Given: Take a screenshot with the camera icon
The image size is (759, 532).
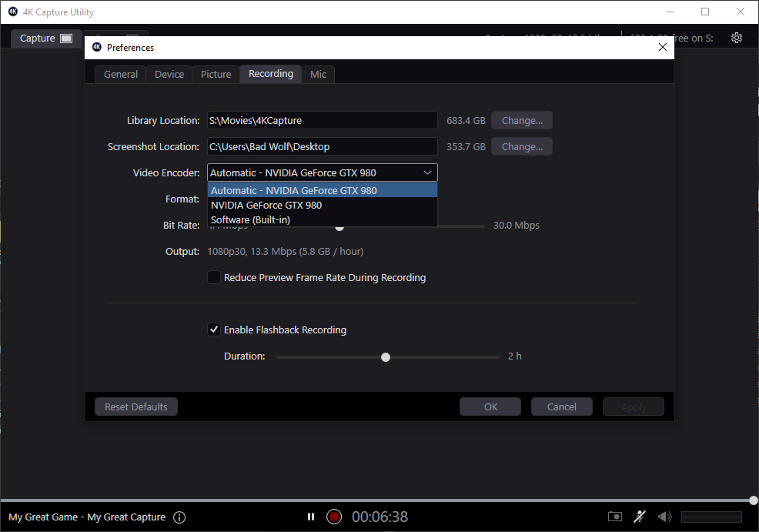Looking at the screenshot, I should tap(615, 517).
